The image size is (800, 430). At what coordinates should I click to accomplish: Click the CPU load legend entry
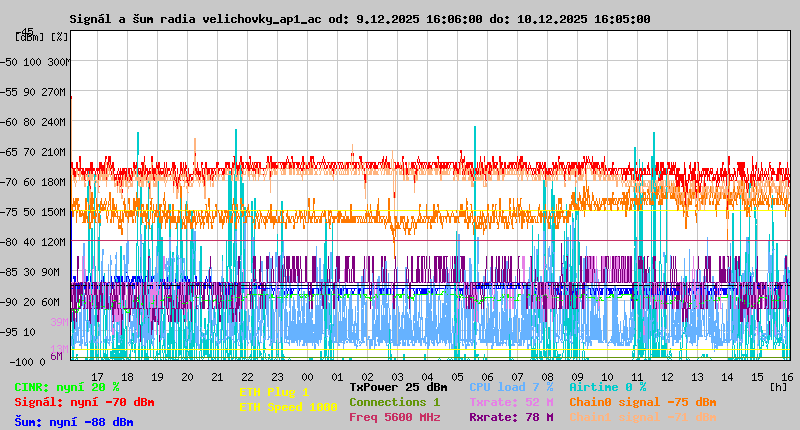point(510,386)
